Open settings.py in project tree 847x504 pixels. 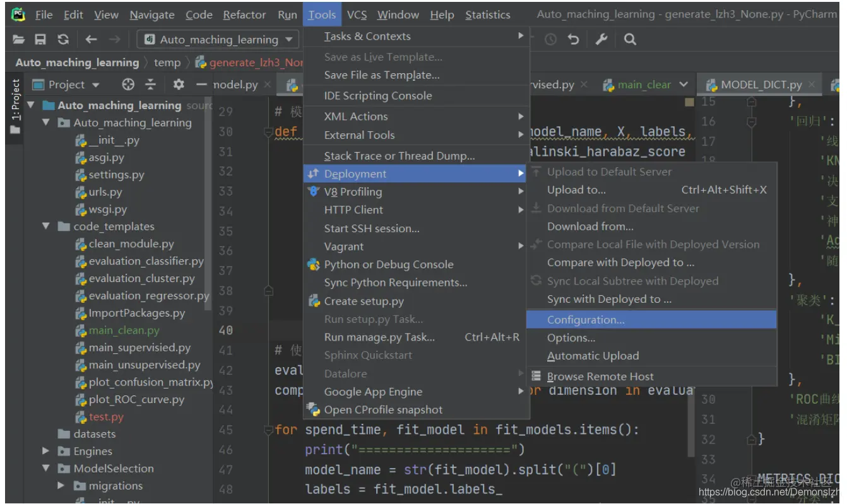[116, 175]
